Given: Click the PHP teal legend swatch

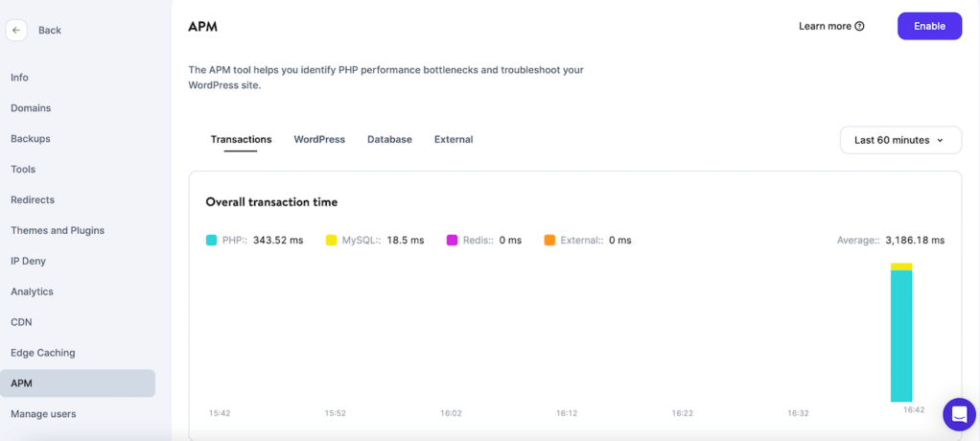Looking at the screenshot, I should pos(211,240).
